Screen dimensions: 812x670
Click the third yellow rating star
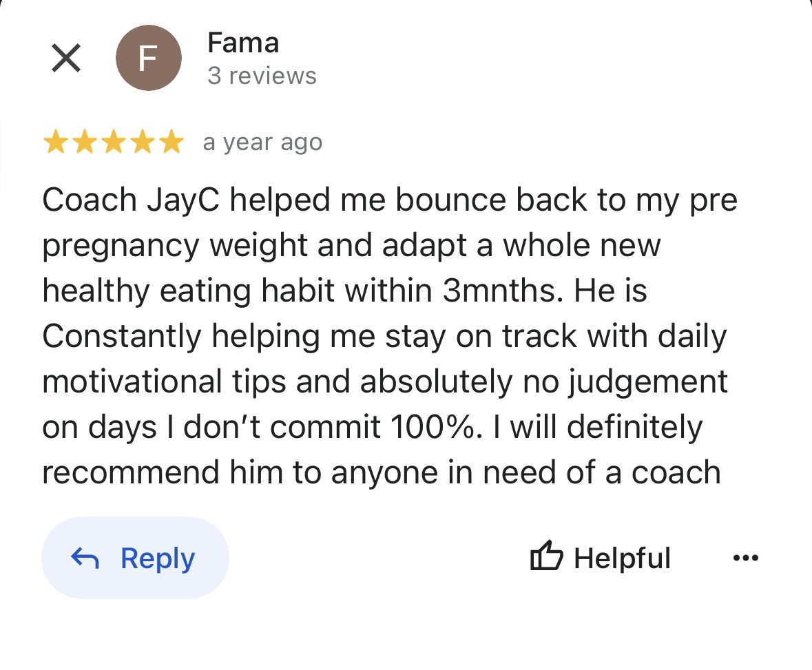click(113, 143)
